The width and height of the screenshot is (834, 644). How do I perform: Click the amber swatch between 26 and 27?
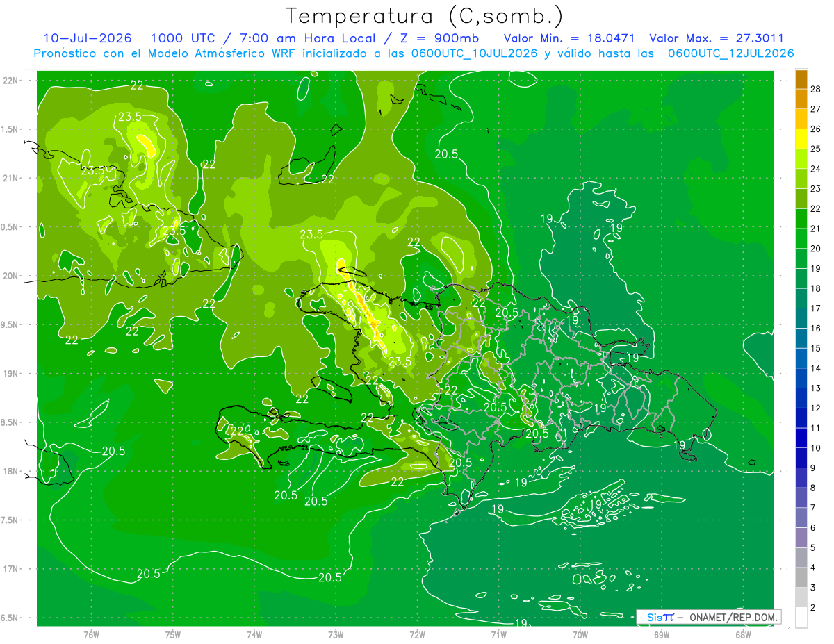801,119
